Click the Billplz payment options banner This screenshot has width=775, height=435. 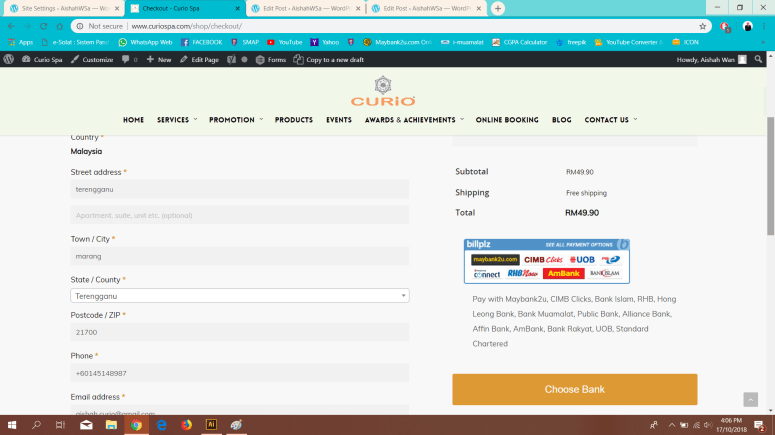click(547, 261)
